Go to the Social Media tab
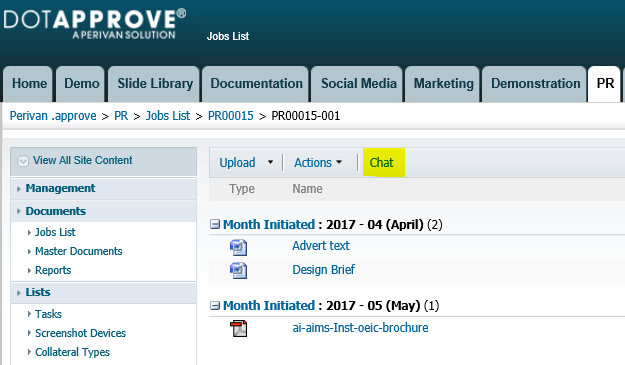The height and width of the screenshot is (365, 625). coord(358,84)
